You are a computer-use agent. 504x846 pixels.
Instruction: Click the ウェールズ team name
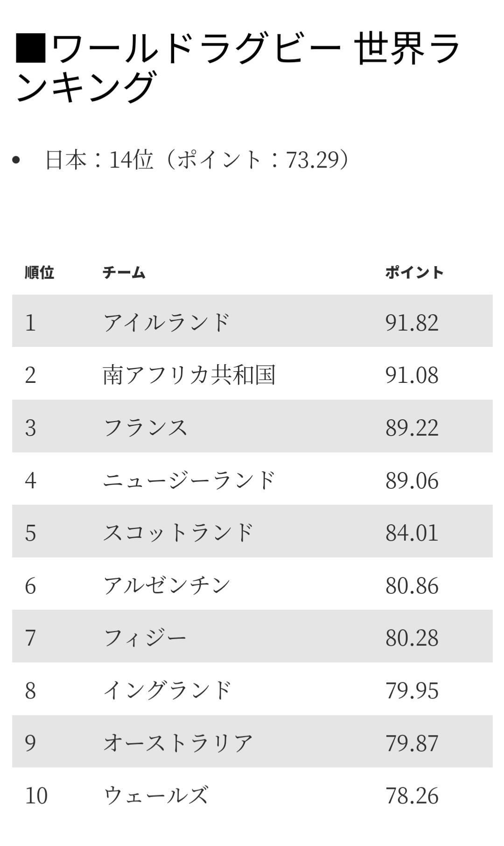click(x=156, y=796)
